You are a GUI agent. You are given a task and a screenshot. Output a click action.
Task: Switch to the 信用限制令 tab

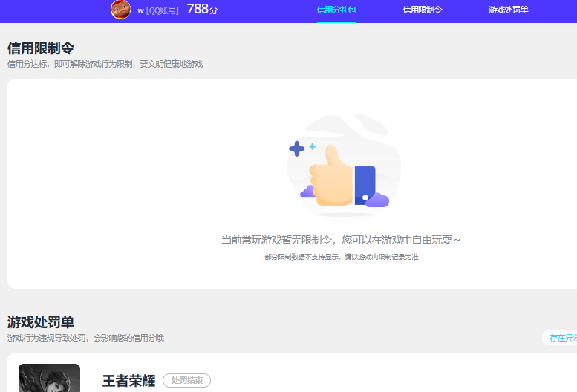pos(423,10)
